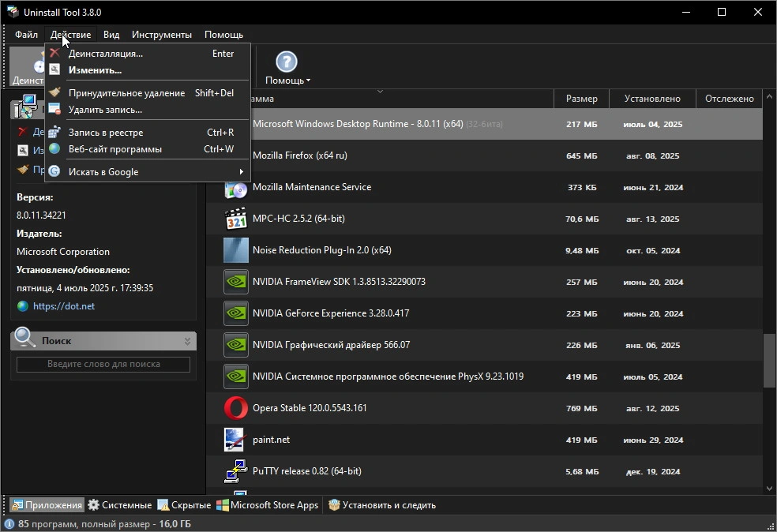Click the Uninstall Tool title bar icon

[12, 12]
